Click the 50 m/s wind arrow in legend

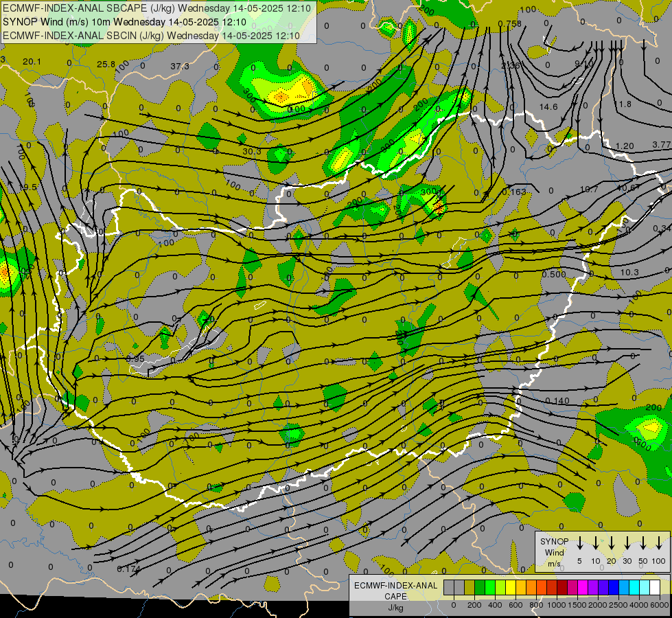pos(643,542)
